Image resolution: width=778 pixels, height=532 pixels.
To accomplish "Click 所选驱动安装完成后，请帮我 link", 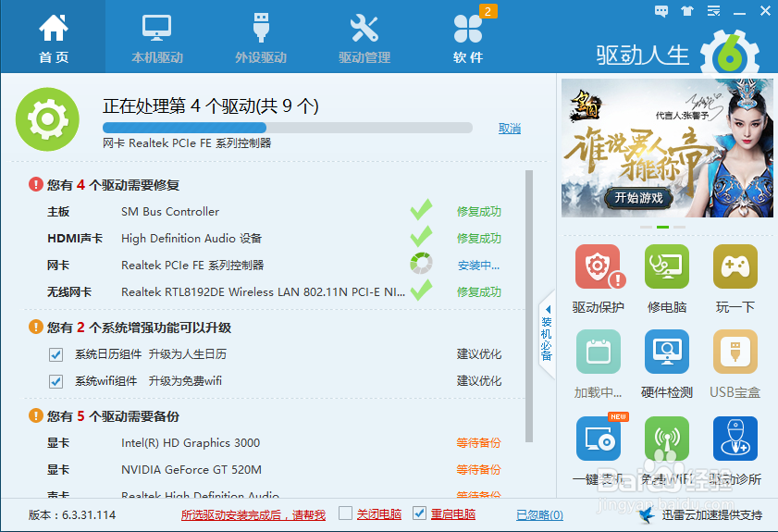I will pos(253,515).
